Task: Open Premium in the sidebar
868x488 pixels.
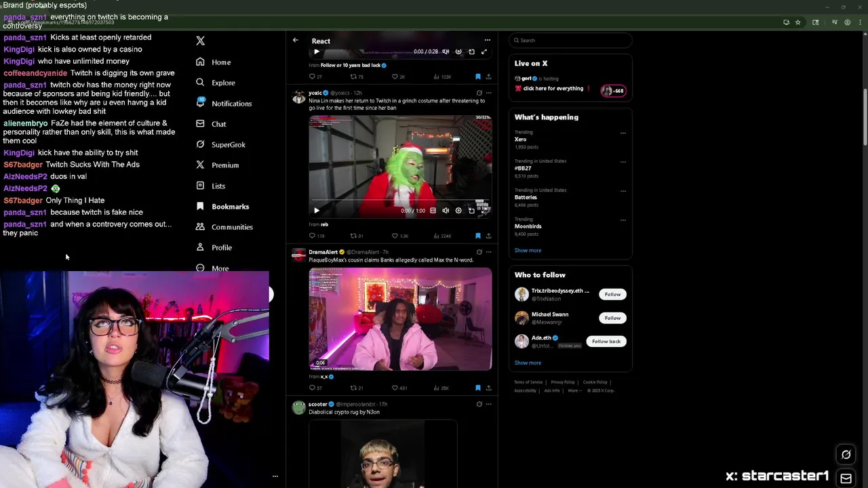Action: (x=217, y=165)
